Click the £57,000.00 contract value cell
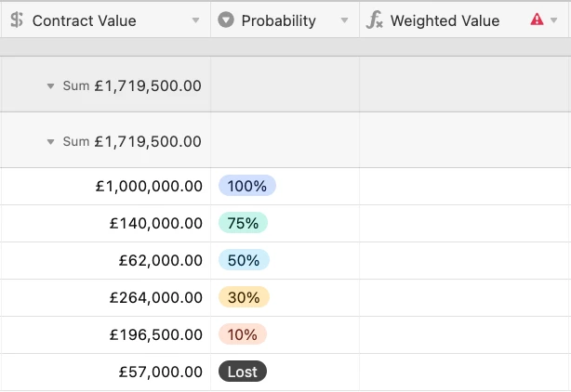 [160, 372]
